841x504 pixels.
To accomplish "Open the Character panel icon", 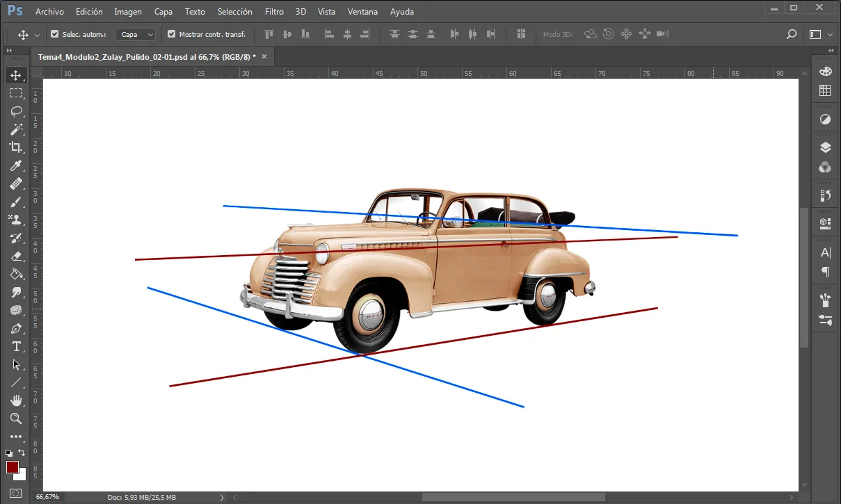I will coord(826,252).
